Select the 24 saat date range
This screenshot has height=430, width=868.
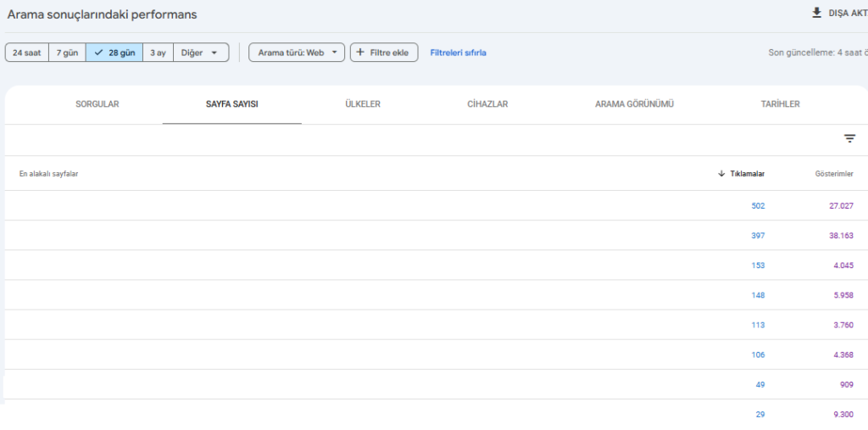click(26, 53)
